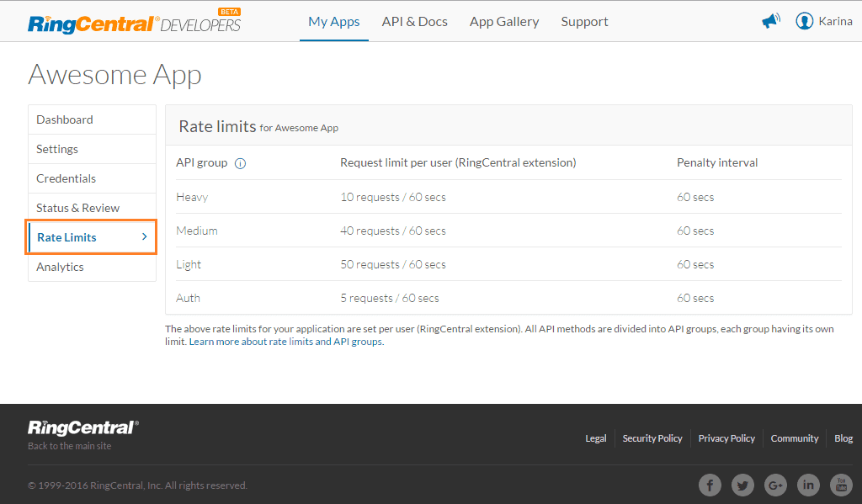Viewport: 862px width, 504px height.
Task: Open the Karina user profile icon
Action: click(x=804, y=21)
